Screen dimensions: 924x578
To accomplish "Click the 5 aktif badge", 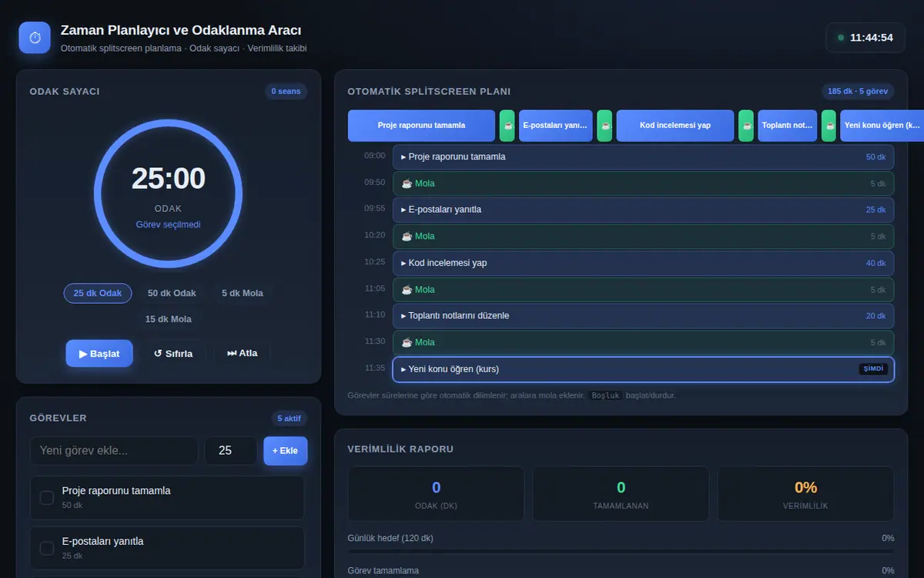I will (x=290, y=418).
